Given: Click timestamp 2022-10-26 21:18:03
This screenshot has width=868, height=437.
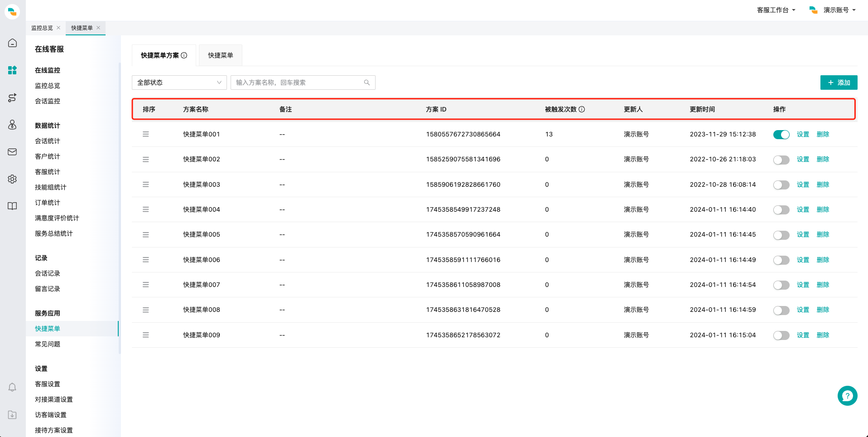Looking at the screenshot, I should coord(723,159).
